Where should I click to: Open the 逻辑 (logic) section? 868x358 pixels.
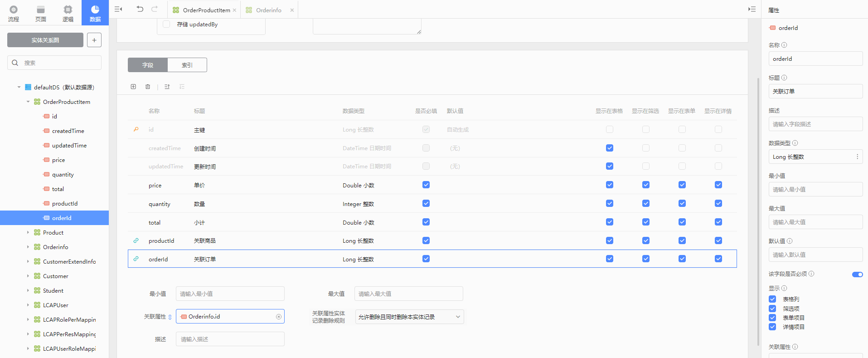(x=68, y=13)
